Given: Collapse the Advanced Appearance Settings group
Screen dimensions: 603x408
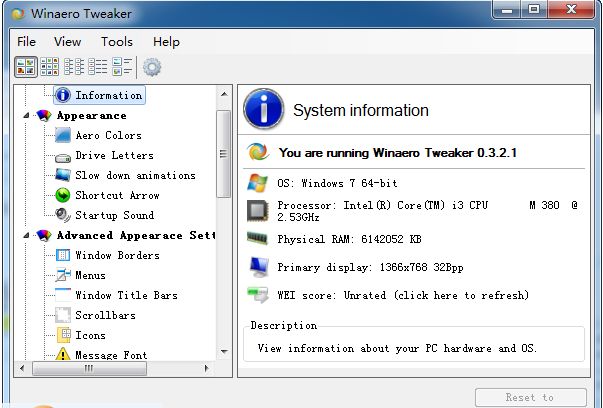Looking at the screenshot, I should (26, 235).
